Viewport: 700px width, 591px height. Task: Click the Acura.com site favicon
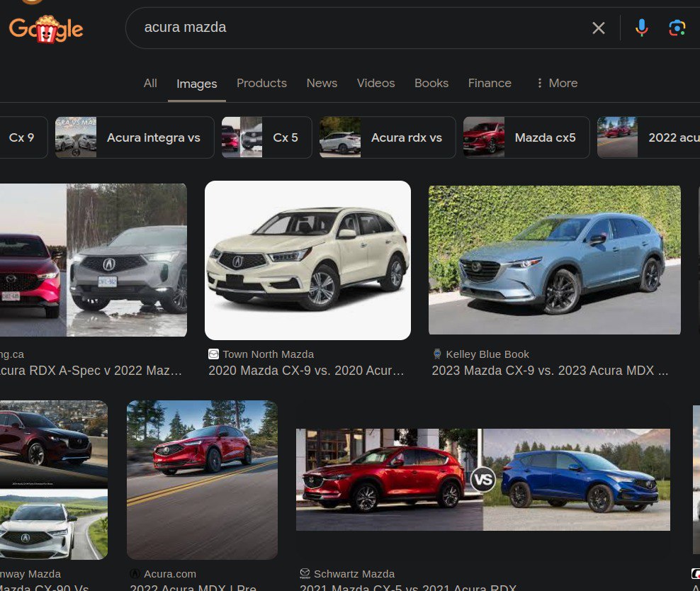(135, 574)
